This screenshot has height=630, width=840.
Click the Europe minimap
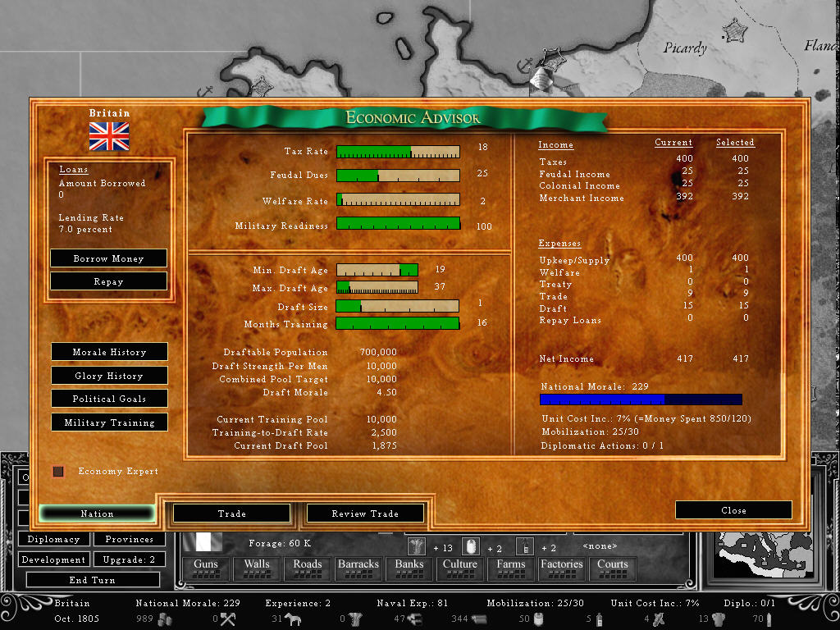pyautogui.click(x=765, y=555)
